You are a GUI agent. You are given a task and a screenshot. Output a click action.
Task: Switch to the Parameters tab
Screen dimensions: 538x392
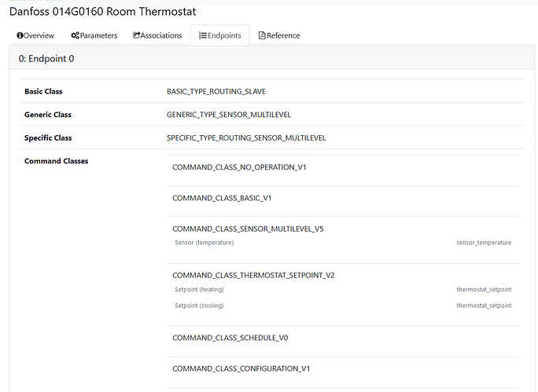(x=94, y=35)
